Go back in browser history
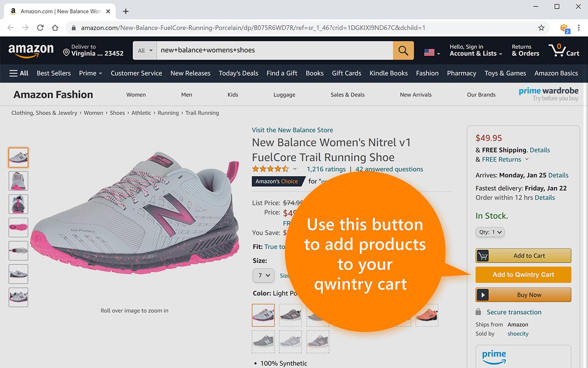The height and width of the screenshot is (368, 588). point(11,28)
